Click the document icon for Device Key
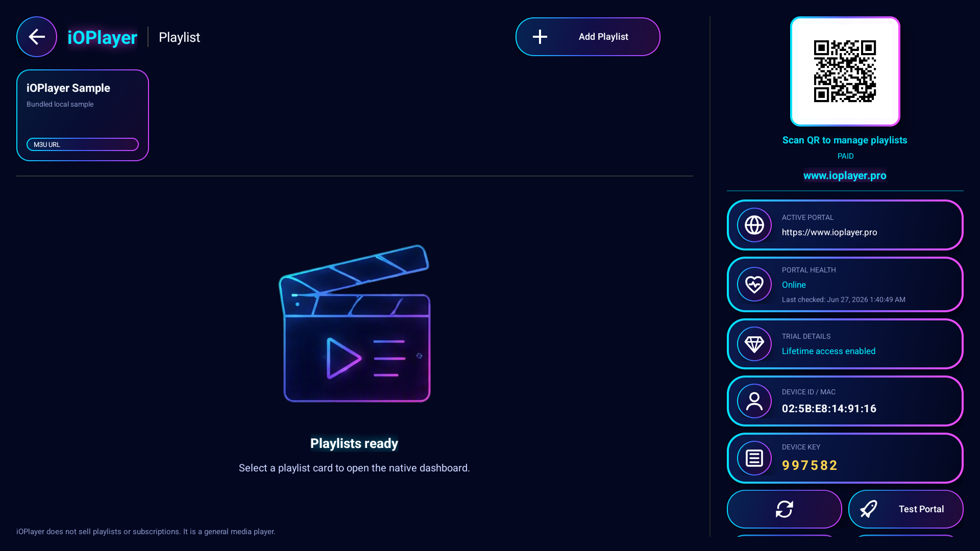 pos(754,458)
